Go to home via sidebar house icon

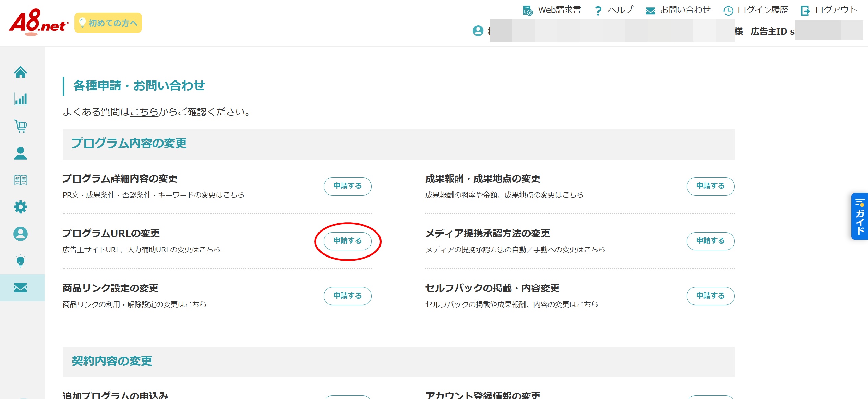point(21,72)
